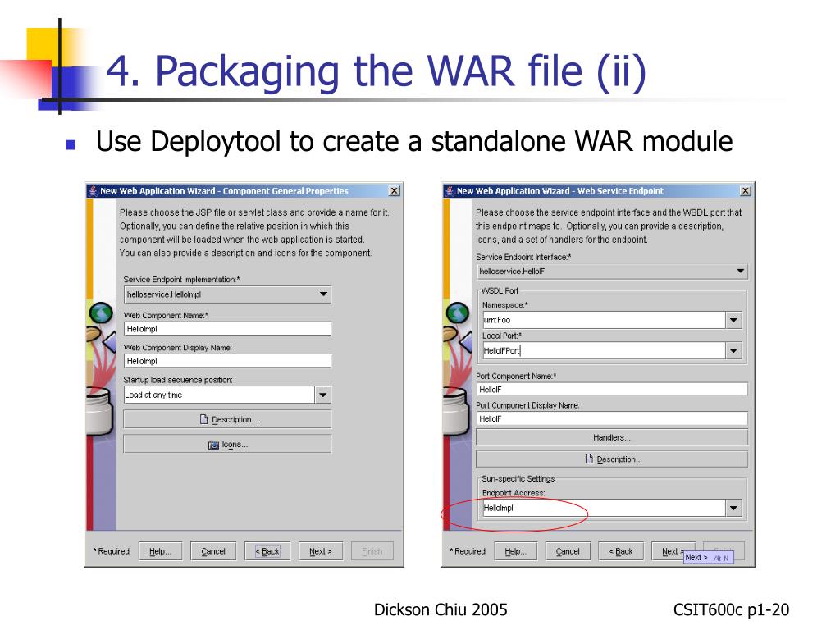Go Back in Web Service Endpoint wizard
The height and width of the screenshot is (630, 840).
click(x=621, y=551)
